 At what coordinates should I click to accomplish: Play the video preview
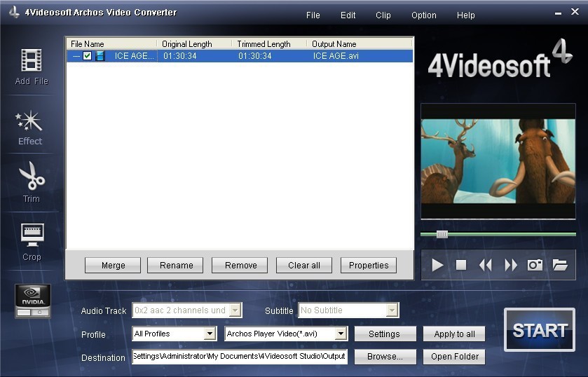(437, 265)
